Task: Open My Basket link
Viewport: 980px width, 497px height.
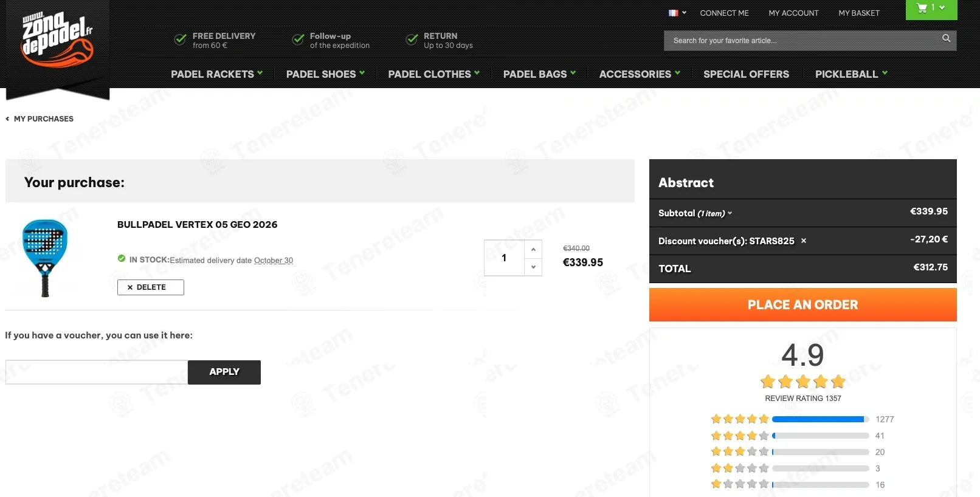Action: (859, 13)
